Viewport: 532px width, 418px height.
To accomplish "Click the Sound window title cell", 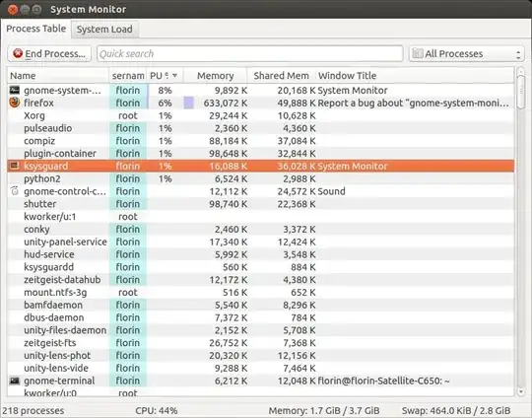I will pos(331,191).
